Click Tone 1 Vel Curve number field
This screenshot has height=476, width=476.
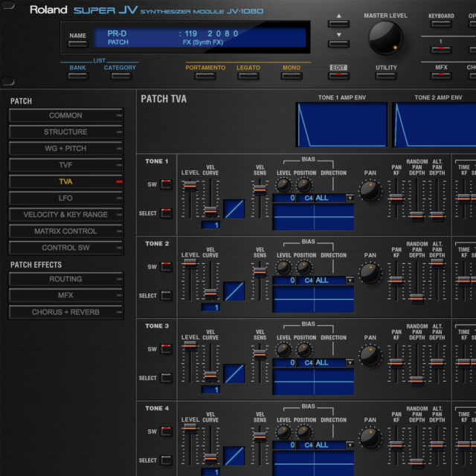(210, 225)
